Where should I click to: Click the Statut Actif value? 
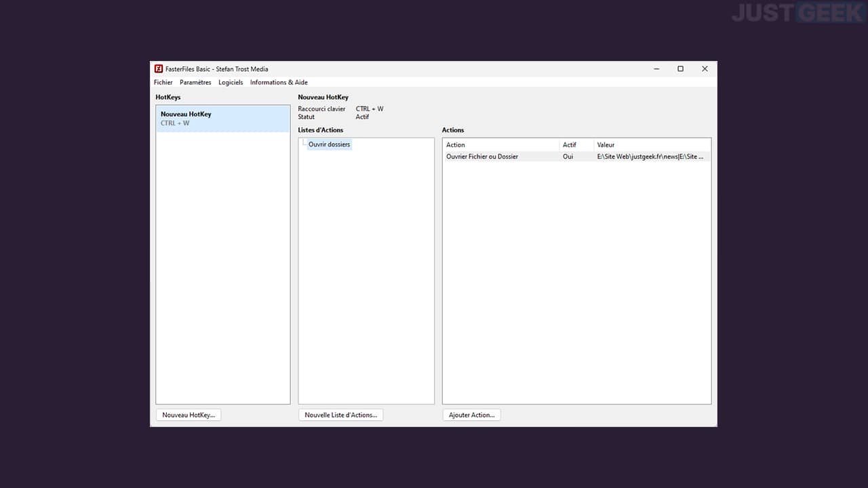[362, 117]
